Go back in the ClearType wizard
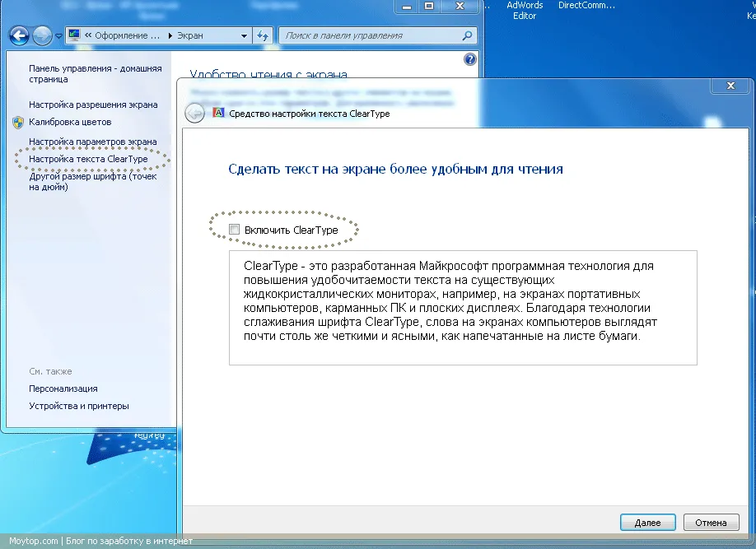This screenshot has height=549, width=756. pyautogui.click(x=195, y=114)
